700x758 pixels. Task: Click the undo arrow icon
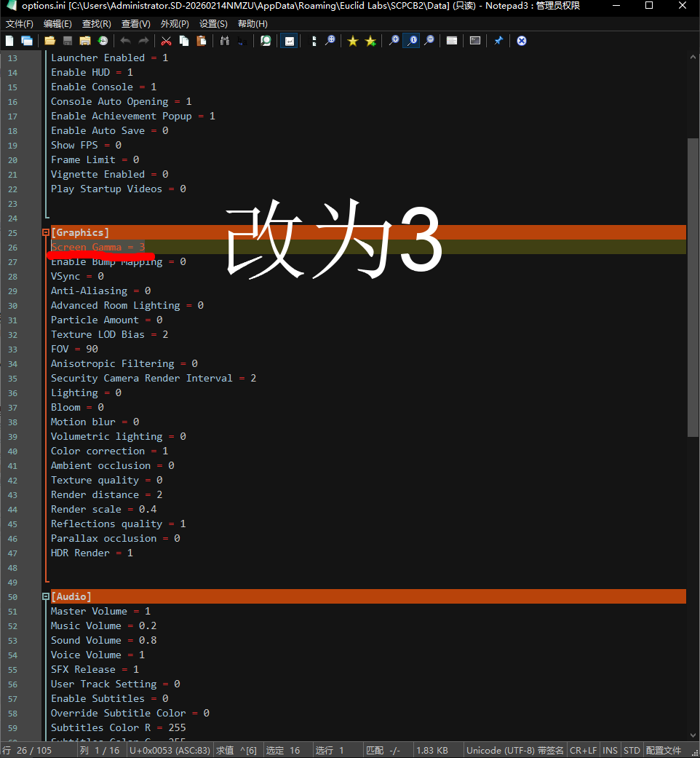(x=126, y=41)
